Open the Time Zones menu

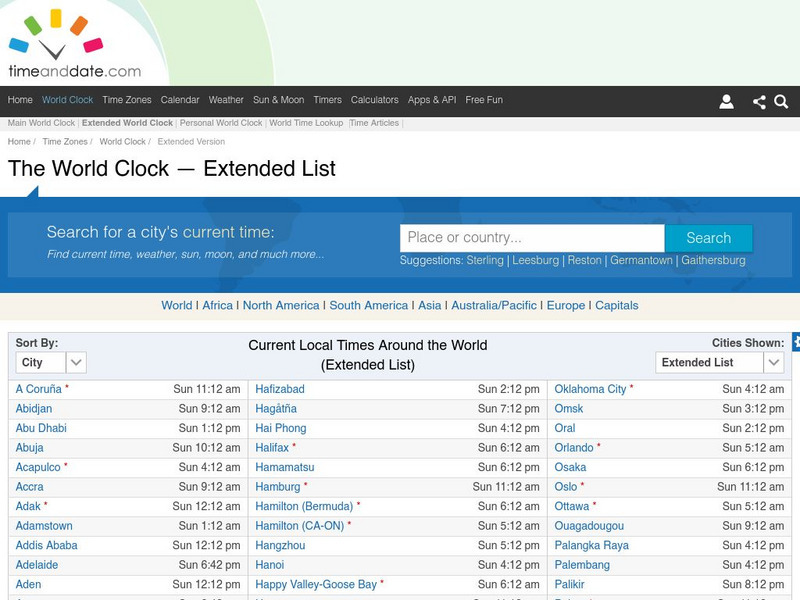(127, 100)
